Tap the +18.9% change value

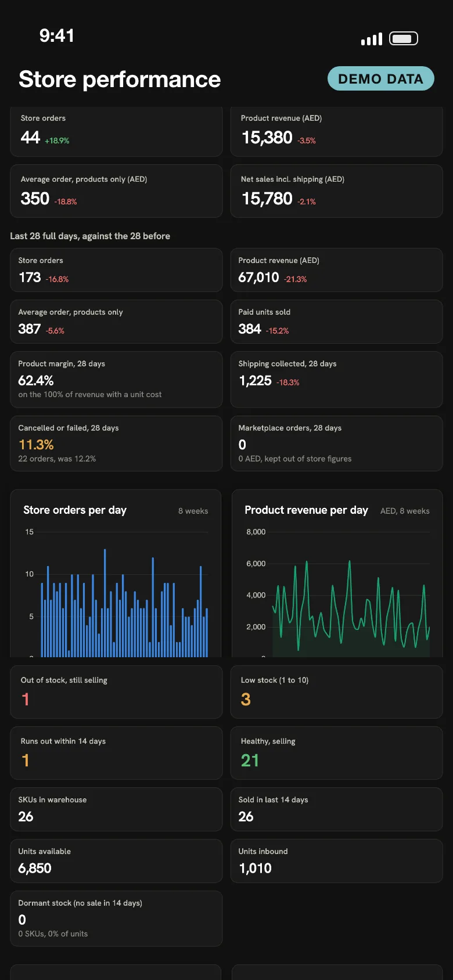pos(57,140)
